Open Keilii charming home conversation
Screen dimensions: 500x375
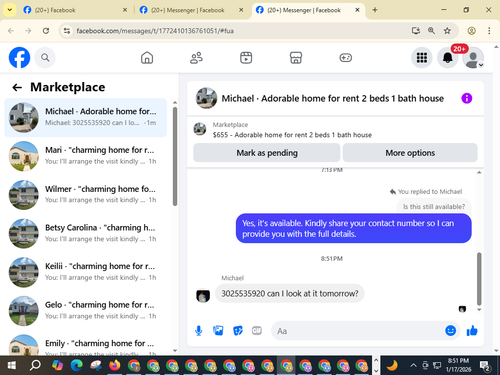pos(86,272)
